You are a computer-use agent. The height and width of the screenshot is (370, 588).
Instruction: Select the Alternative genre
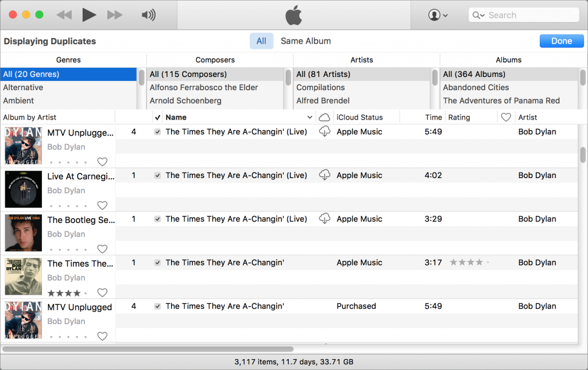(x=23, y=87)
